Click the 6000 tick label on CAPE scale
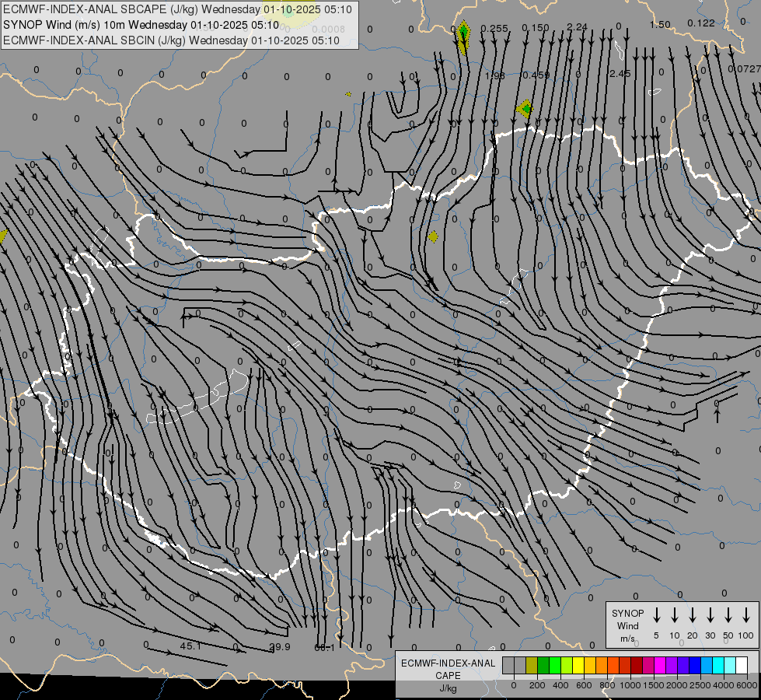 point(747,685)
